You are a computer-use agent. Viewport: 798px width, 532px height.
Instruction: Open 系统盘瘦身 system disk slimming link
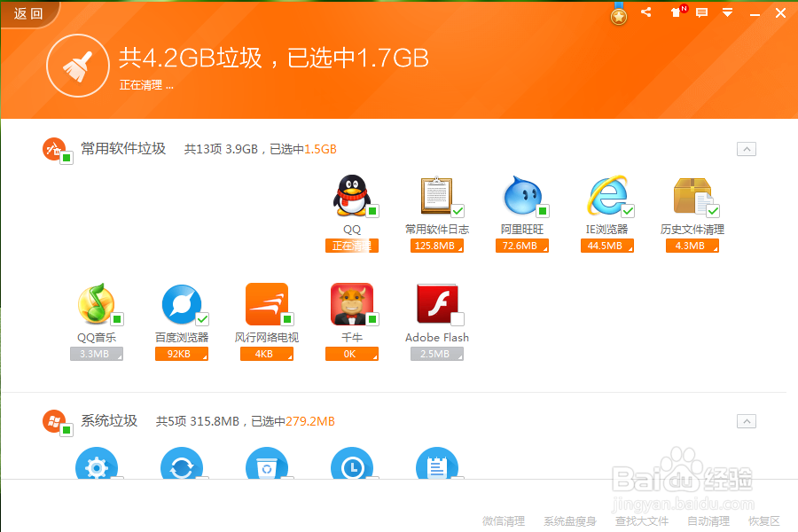click(x=569, y=521)
